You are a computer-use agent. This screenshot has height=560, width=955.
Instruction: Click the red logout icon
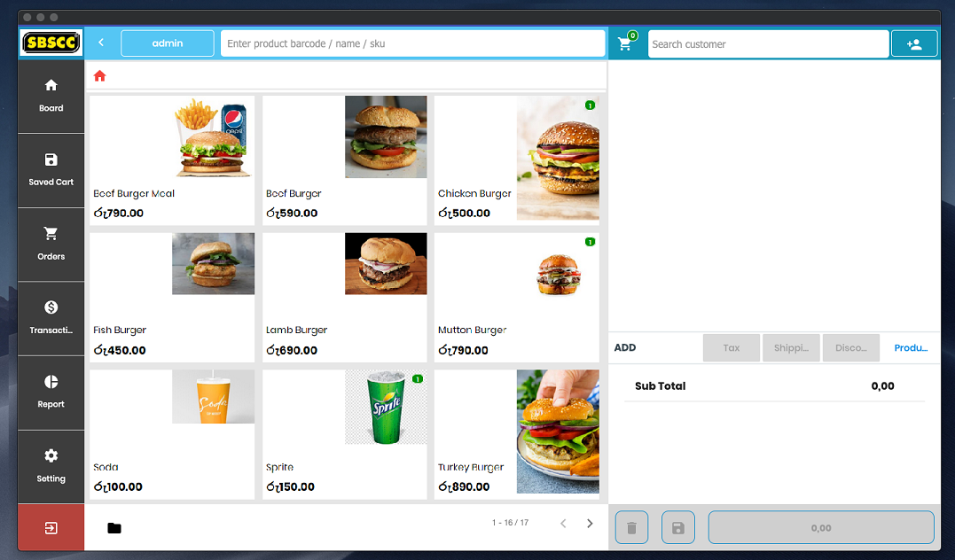coord(51,528)
